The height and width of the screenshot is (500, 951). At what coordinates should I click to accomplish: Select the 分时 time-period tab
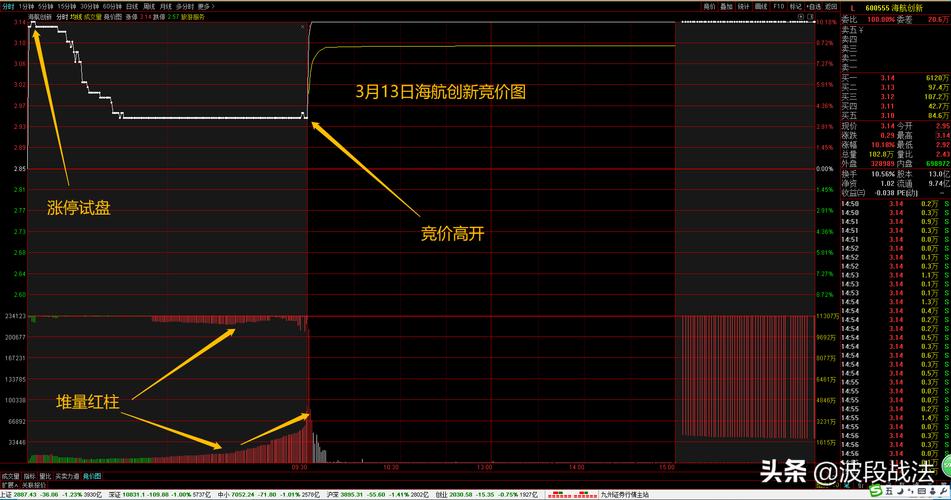point(8,6)
